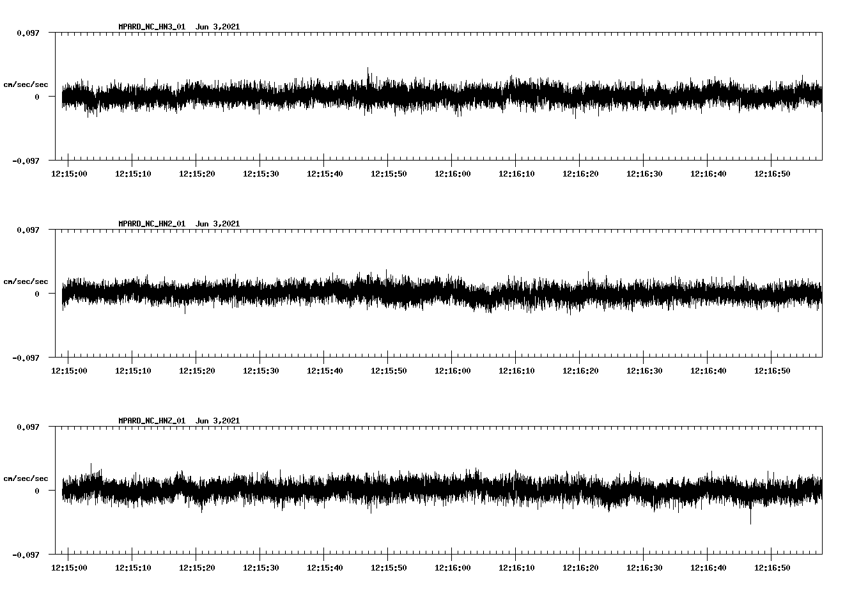Click 12:15:00 time label under HN2 plot
This screenshot has width=868, height=591.
pyautogui.click(x=69, y=371)
